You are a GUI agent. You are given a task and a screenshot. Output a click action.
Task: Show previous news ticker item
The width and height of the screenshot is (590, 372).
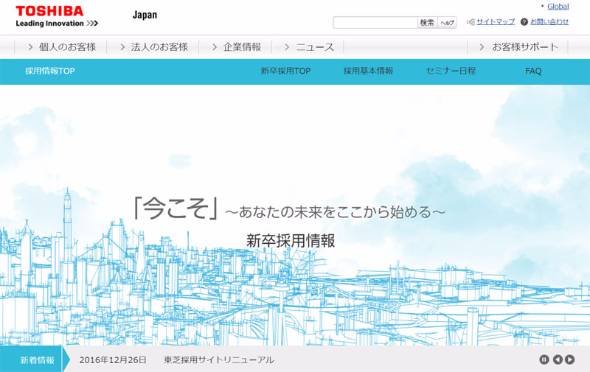pyautogui.click(x=558, y=360)
